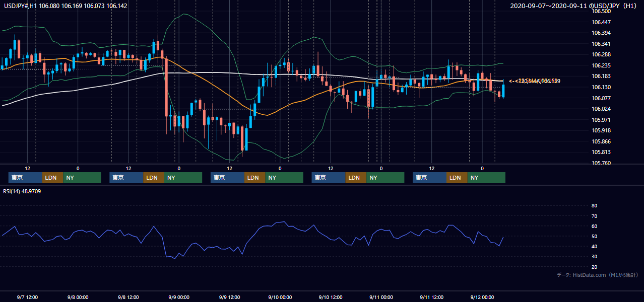Select the 106.394 price level label
Screen dimensions: 644x302
tap(602, 33)
